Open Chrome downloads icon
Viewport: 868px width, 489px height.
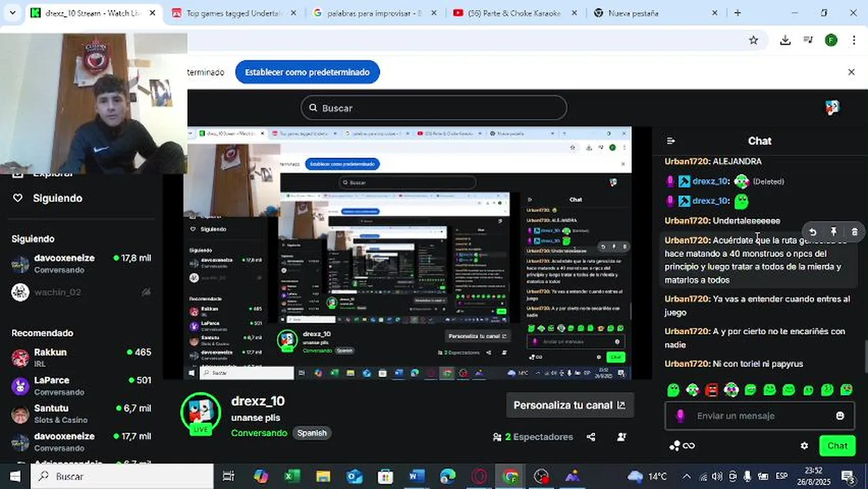pyautogui.click(x=785, y=41)
